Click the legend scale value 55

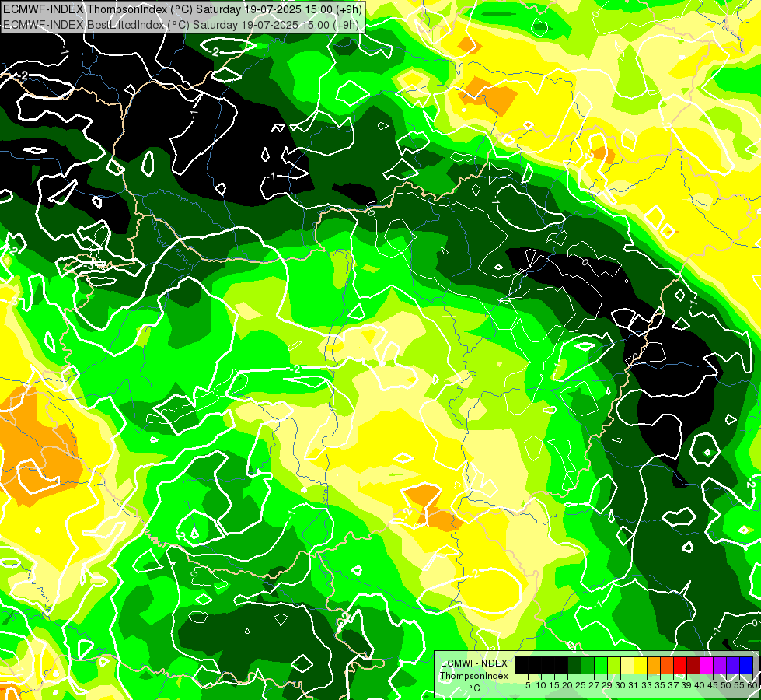point(740,685)
